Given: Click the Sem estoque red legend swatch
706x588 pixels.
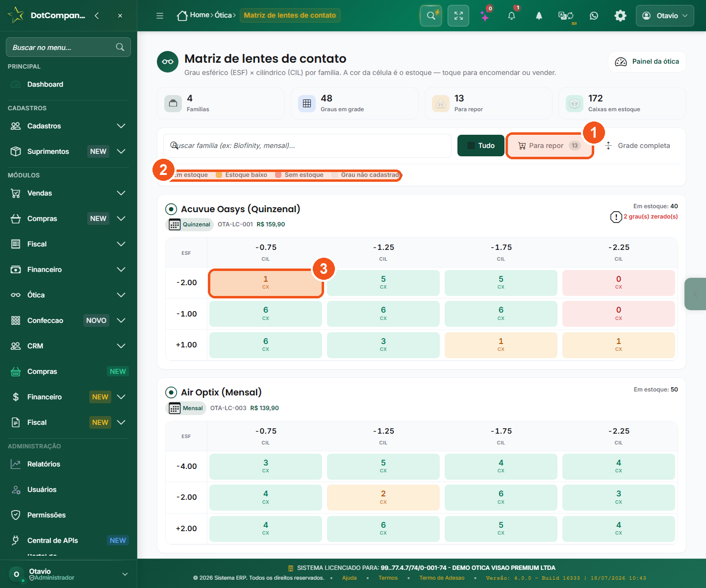Looking at the screenshot, I should coord(278,175).
